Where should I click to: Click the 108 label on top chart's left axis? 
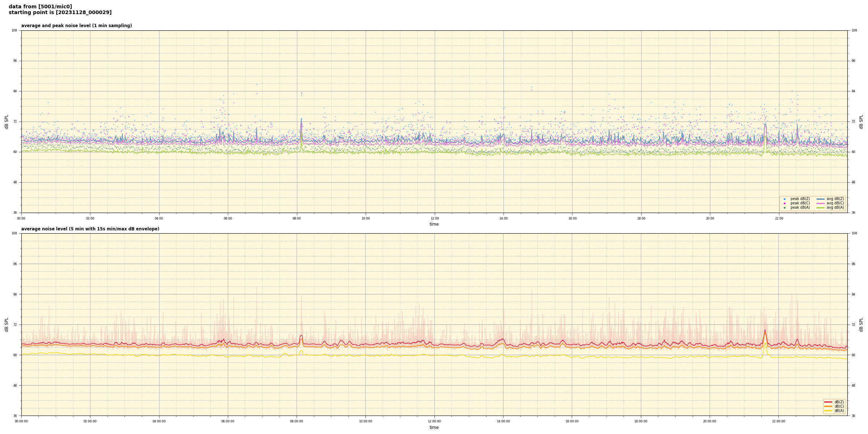pos(14,30)
